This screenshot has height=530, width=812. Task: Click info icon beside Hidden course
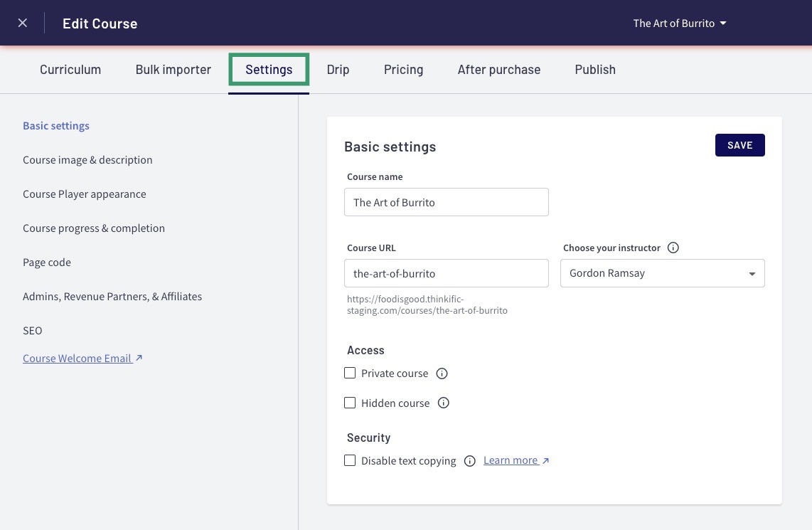(443, 403)
